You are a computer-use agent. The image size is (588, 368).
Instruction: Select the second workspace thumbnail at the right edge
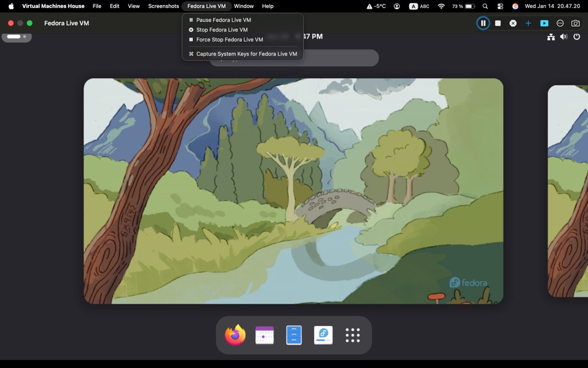pyautogui.click(x=568, y=191)
